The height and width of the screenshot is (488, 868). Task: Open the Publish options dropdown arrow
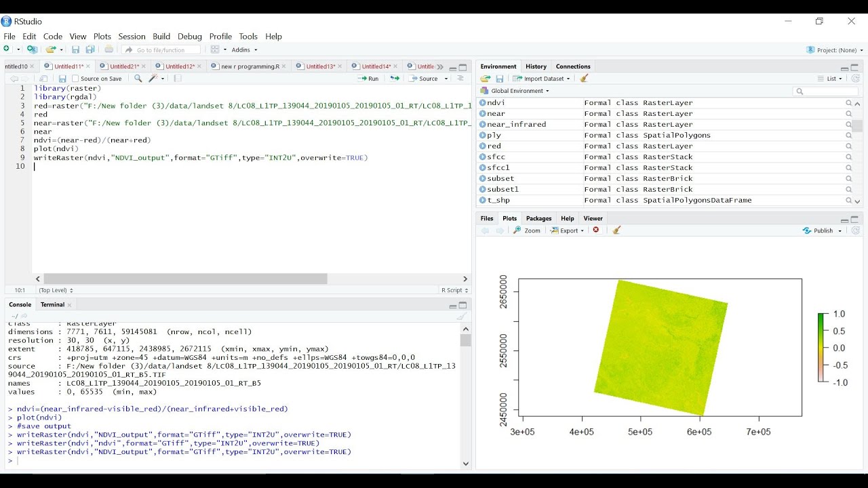[840, 230]
